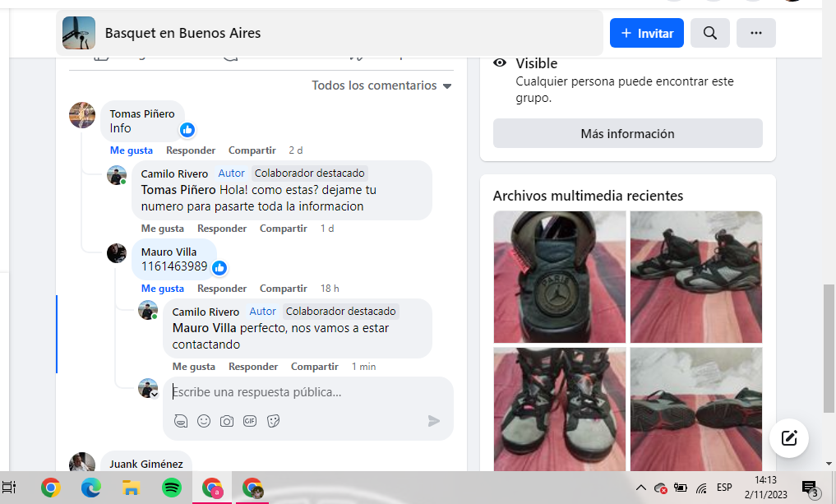Toggle Me gusta on Tomas Piñero's comment
This screenshot has width=836, height=504.
[x=132, y=150]
